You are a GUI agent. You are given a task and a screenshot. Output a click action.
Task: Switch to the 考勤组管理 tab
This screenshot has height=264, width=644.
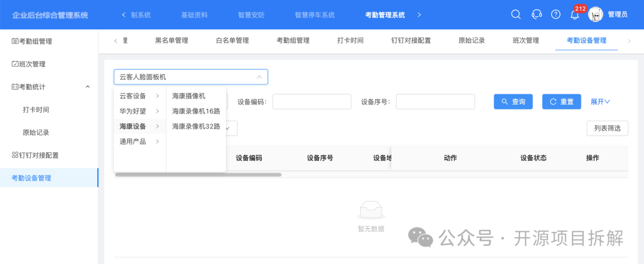(x=293, y=41)
